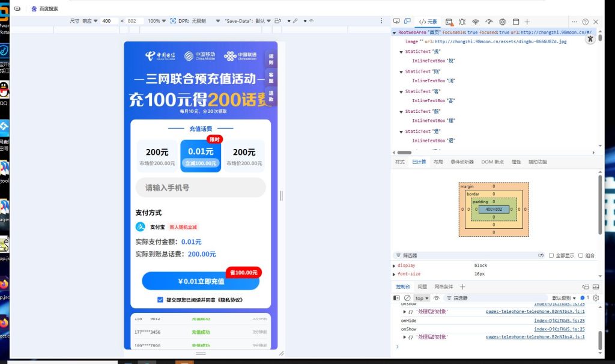This screenshot has width=615, height=364.
Task: Click the live expression eye icon
Action: tap(436, 298)
